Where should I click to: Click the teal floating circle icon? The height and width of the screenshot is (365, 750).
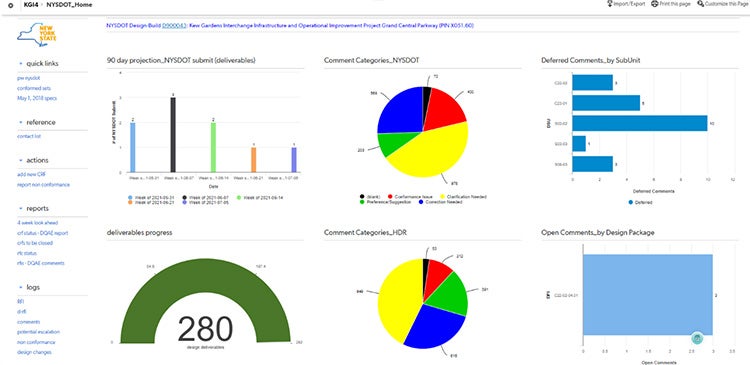coord(697,339)
